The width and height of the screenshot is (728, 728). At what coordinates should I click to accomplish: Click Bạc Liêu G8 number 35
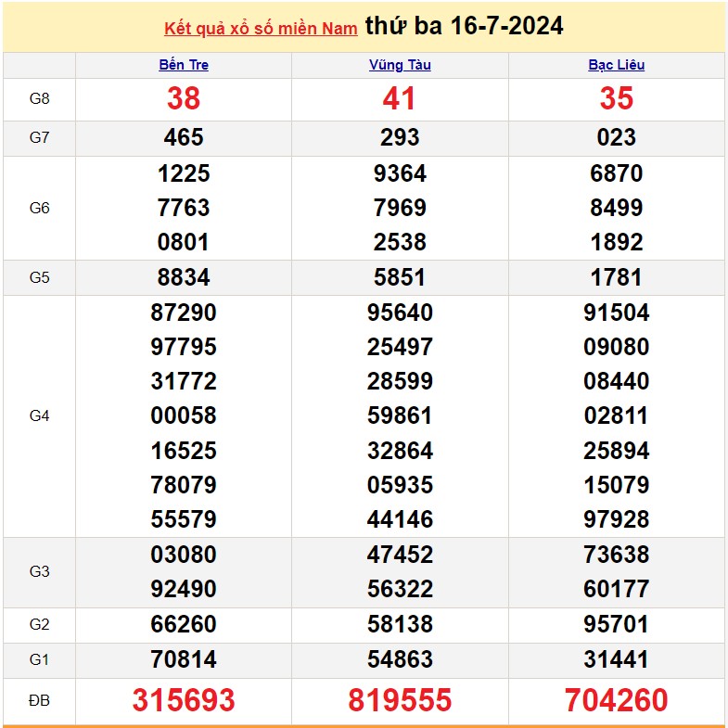[616, 98]
